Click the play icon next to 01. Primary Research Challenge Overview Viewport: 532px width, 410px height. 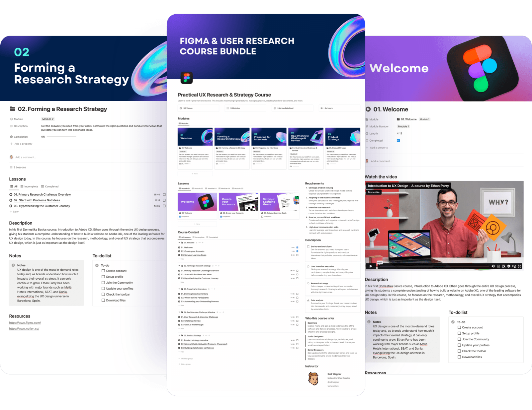tap(10, 194)
